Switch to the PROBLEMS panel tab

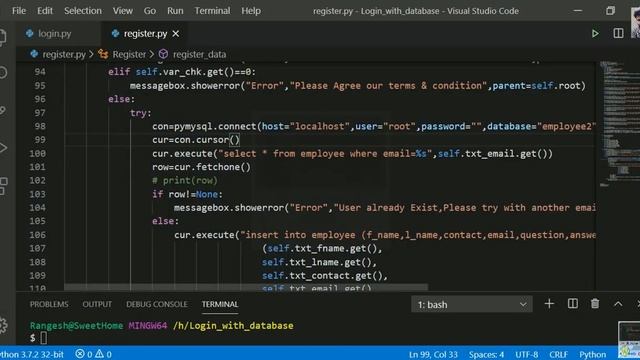[x=49, y=304]
